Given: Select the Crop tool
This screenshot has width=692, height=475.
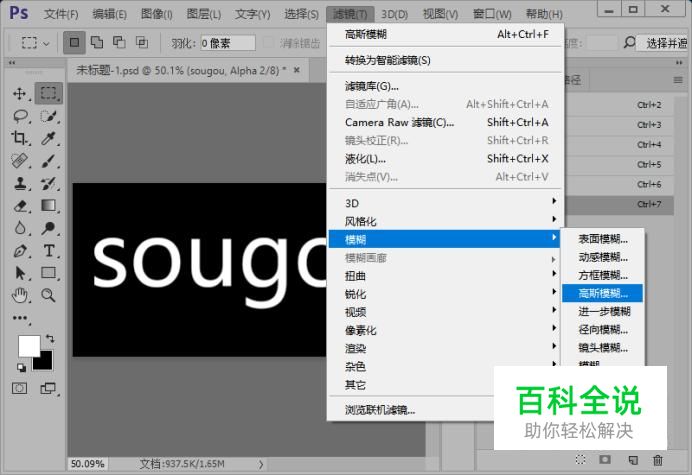Looking at the screenshot, I should (19, 138).
